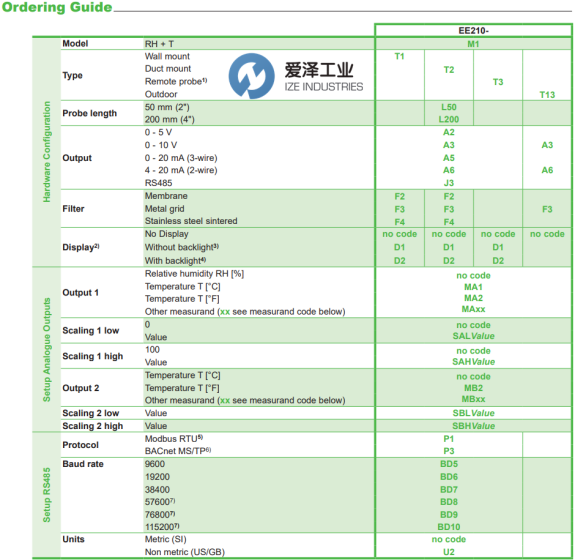Select the J3 RS485 output code
This screenshot has height=560, width=576.
449,183
